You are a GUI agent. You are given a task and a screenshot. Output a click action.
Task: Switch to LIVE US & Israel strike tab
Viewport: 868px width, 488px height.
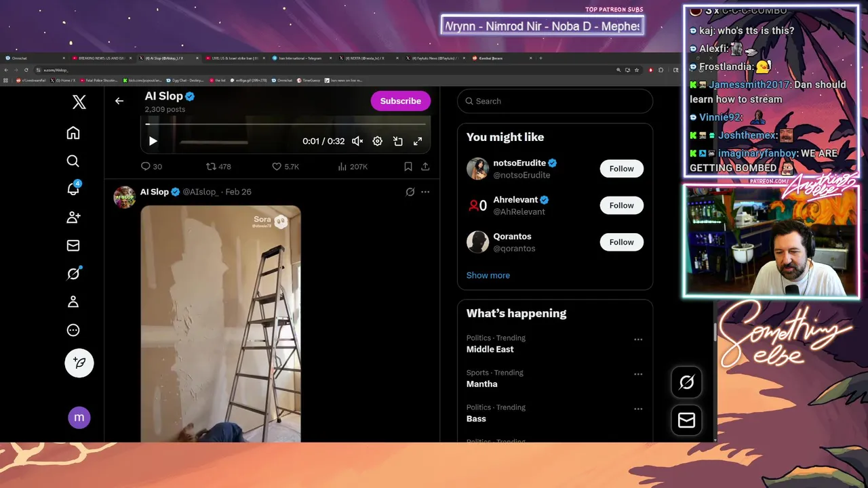click(x=235, y=58)
